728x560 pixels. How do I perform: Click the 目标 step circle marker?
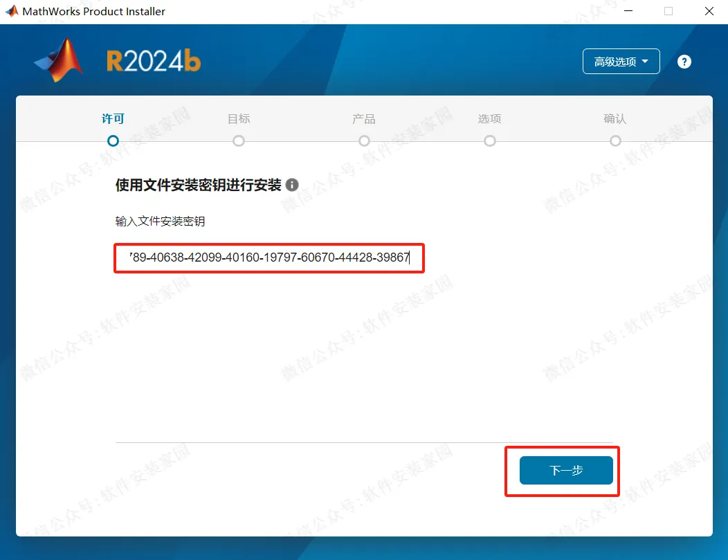click(x=239, y=141)
